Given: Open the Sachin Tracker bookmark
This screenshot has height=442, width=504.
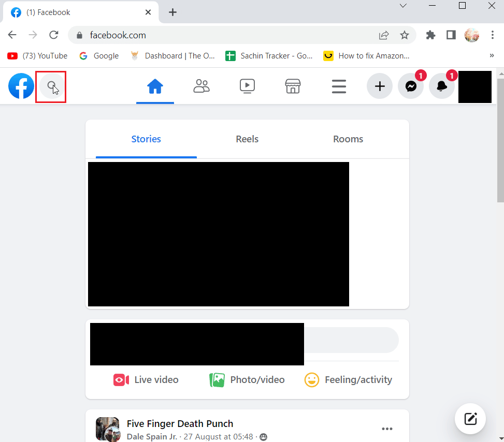Looking at the screenshot, I should 269,56.
